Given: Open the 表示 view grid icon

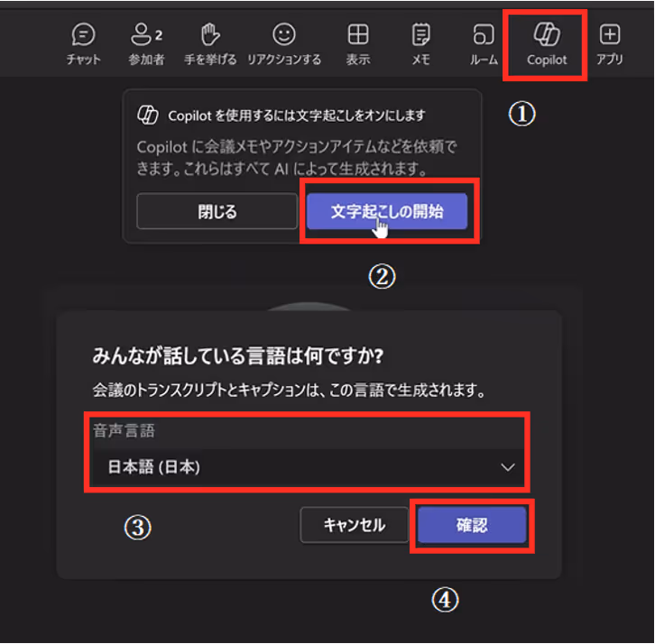Looking at the screenshot, I should [x=358, y=34].
